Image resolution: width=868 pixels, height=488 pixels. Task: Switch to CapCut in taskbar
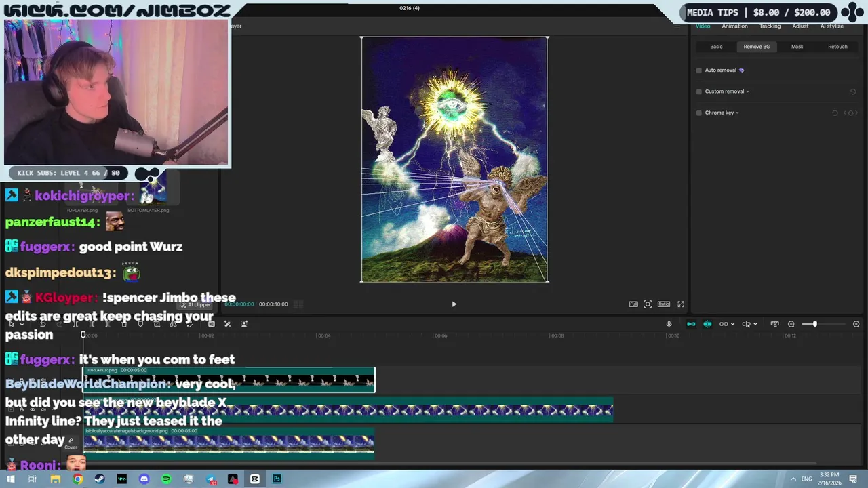[255, 479]
